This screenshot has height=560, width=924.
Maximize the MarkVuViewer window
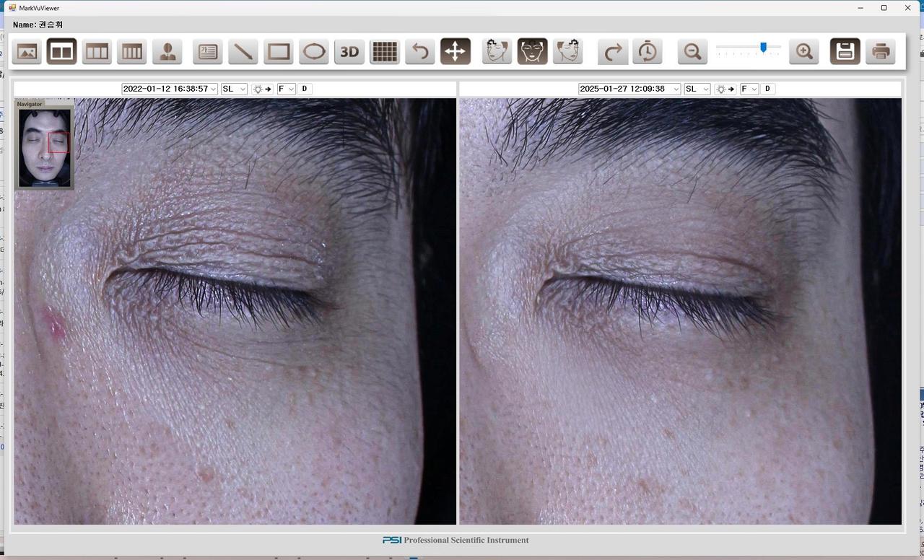(x=884, y=8)
